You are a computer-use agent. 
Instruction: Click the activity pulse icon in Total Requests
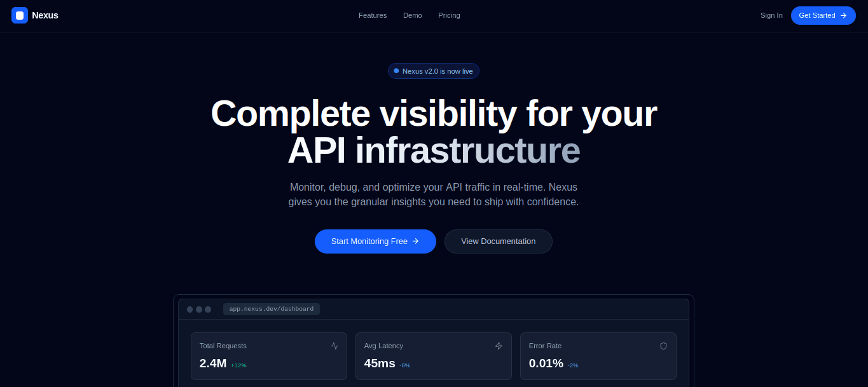click(x=334, y=346)
